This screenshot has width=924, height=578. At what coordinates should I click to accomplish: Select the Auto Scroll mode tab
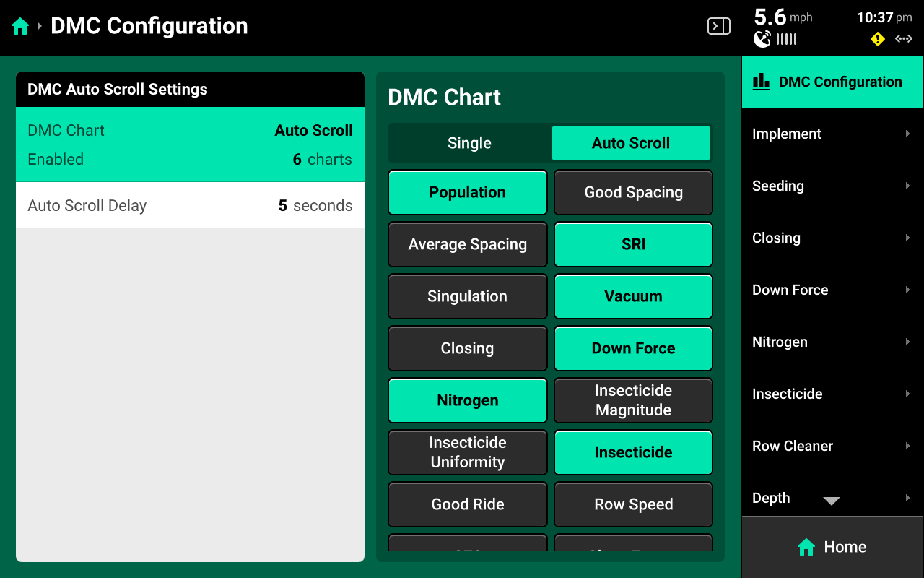[631, 143]
